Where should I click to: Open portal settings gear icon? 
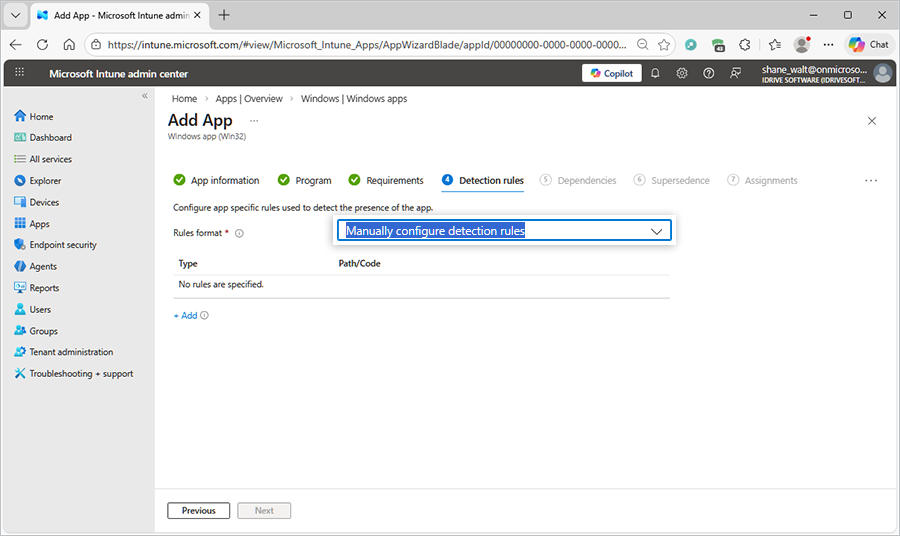coord(682,73)
